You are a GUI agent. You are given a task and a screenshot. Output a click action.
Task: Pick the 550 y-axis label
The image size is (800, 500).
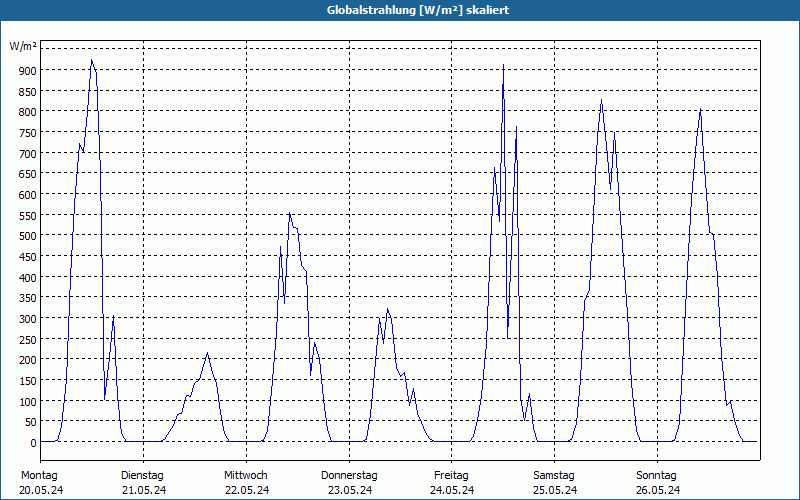(29, 216)
